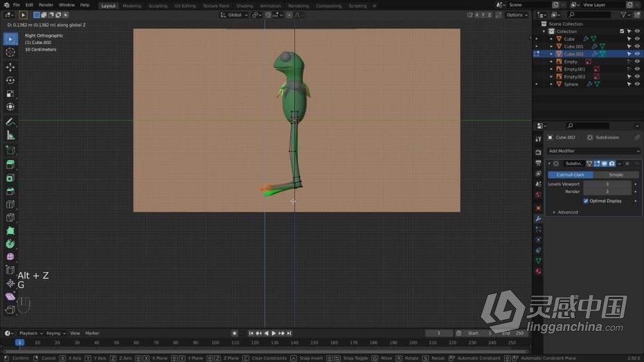The height and width of the screenshot is (362, 644).
Task: Select Simple subdivision type
Action: point(616,175)
